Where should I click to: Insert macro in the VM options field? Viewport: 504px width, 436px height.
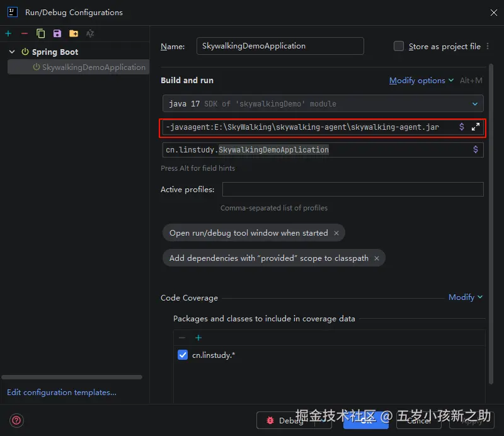point(462,127)
